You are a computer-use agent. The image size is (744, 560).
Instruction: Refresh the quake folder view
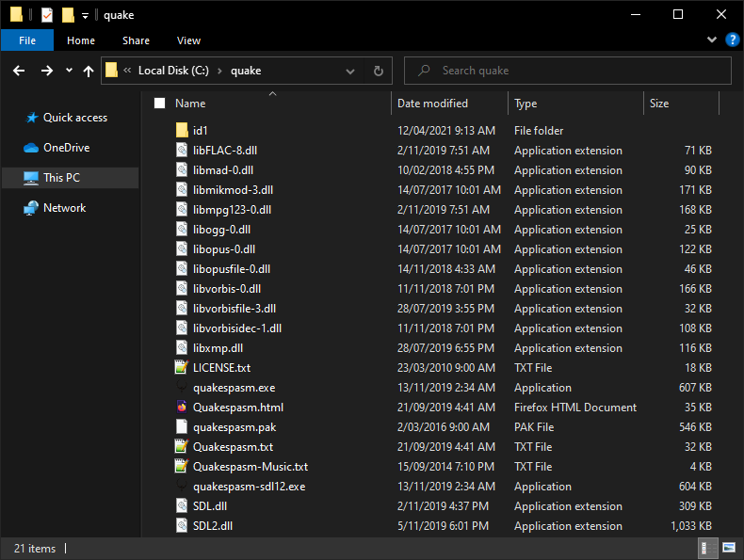click(x=379, y=71)
